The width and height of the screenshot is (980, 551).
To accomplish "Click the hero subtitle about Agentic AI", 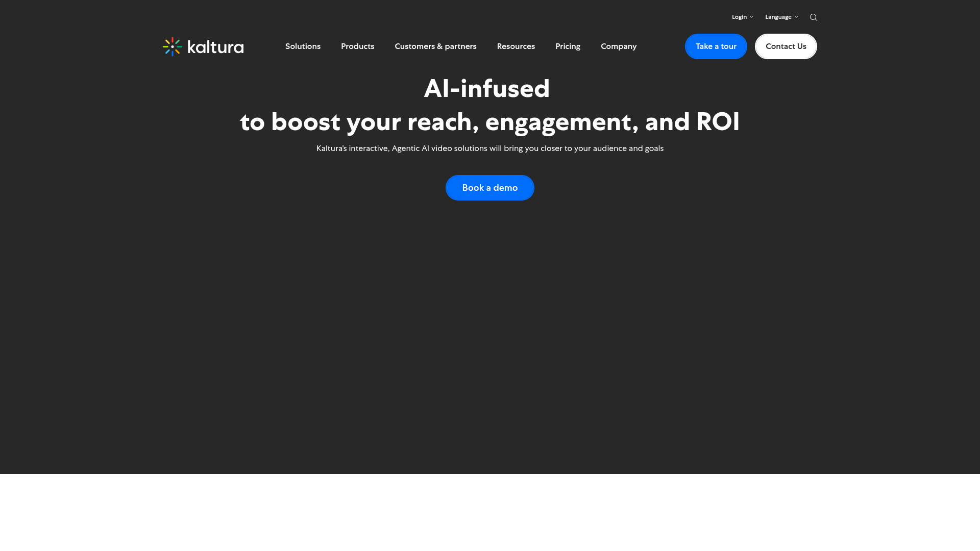I will point(489,148).
